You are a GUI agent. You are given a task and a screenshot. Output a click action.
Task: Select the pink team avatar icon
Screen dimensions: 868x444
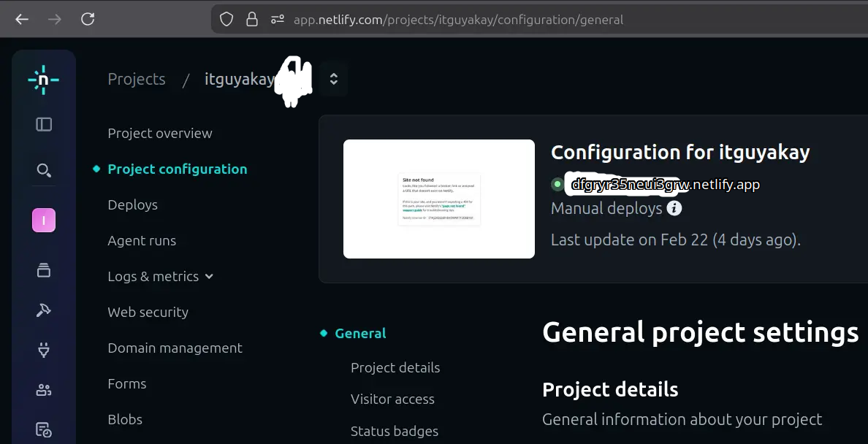pyautogui.click(x=43, y=220)
